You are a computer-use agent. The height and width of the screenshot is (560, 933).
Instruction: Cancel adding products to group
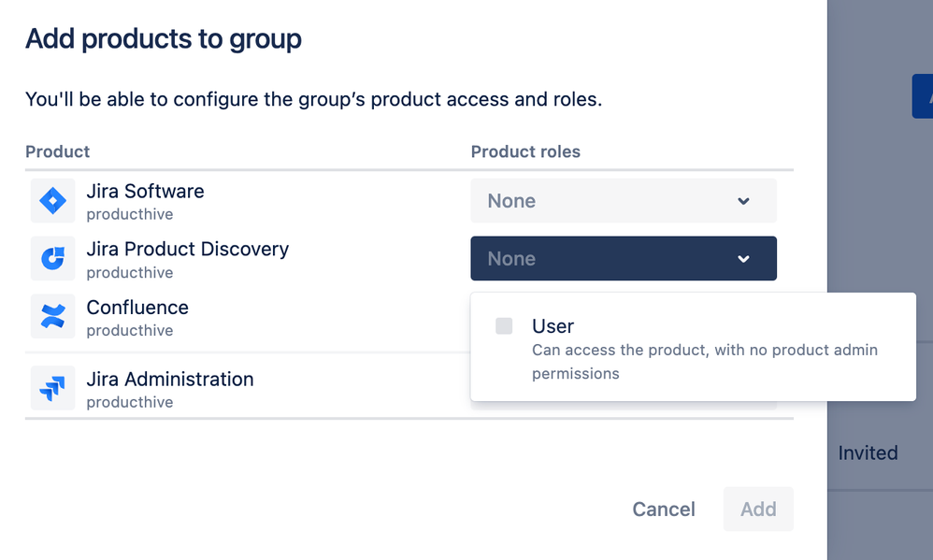664,509
